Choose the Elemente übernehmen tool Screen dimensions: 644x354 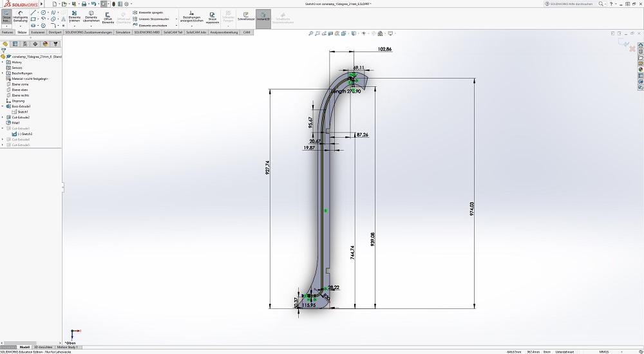(x=91, y=17)
